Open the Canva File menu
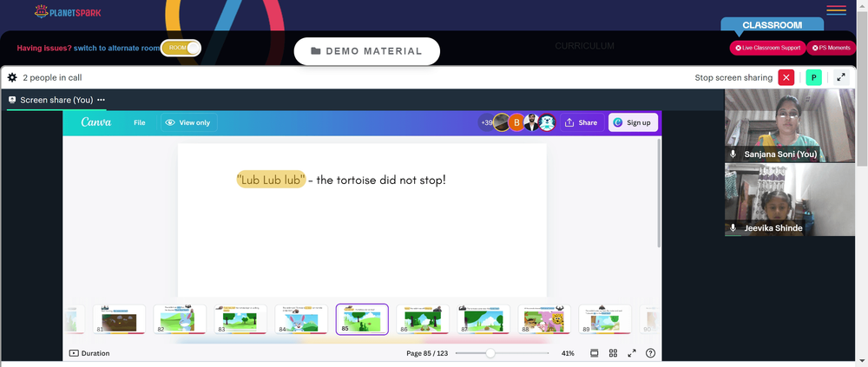868x367 pixels. (140, 123)
